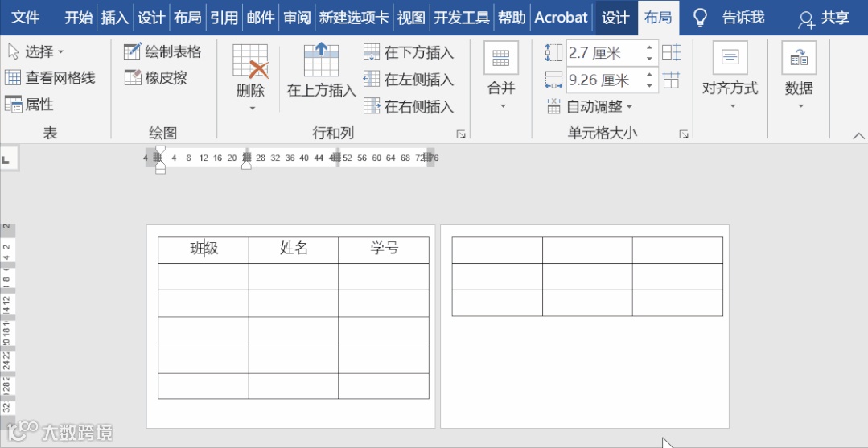The height and width of the screenshot is (448, 868).
Task: Click 在右侧插入 insert right
Action: click(x=409, y=106)
